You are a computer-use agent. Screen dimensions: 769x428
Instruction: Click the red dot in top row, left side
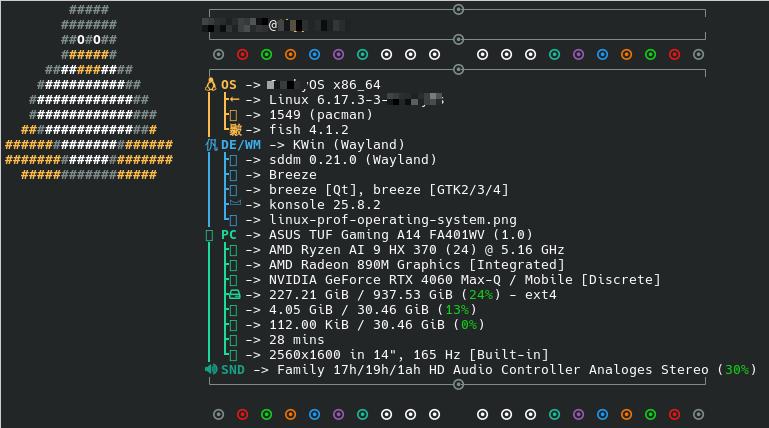tap(243, 54)
